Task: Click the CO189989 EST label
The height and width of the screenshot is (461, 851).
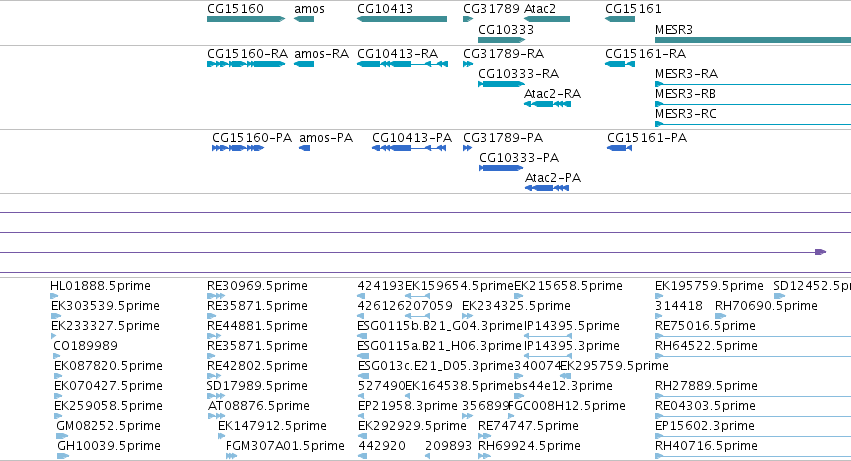Action: pos(85,346)
